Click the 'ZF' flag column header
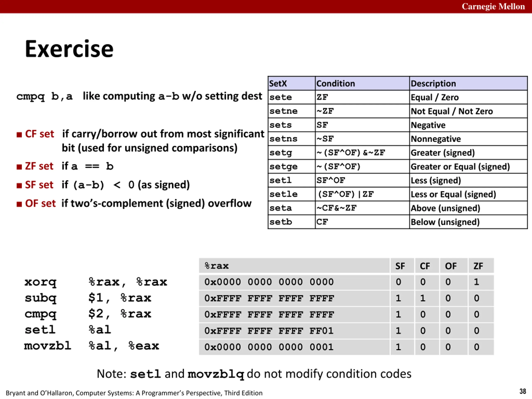The height and width of the screenshot is (399, 532). pyautogui.click(x=481, y=266)
